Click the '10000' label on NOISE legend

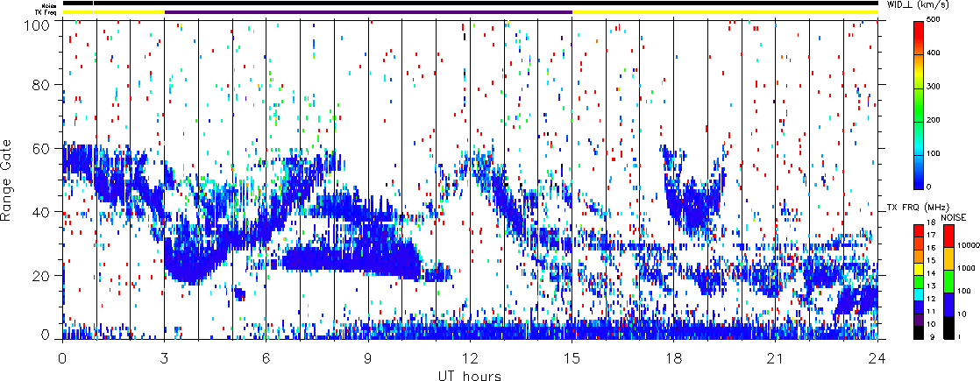point(968,245)
